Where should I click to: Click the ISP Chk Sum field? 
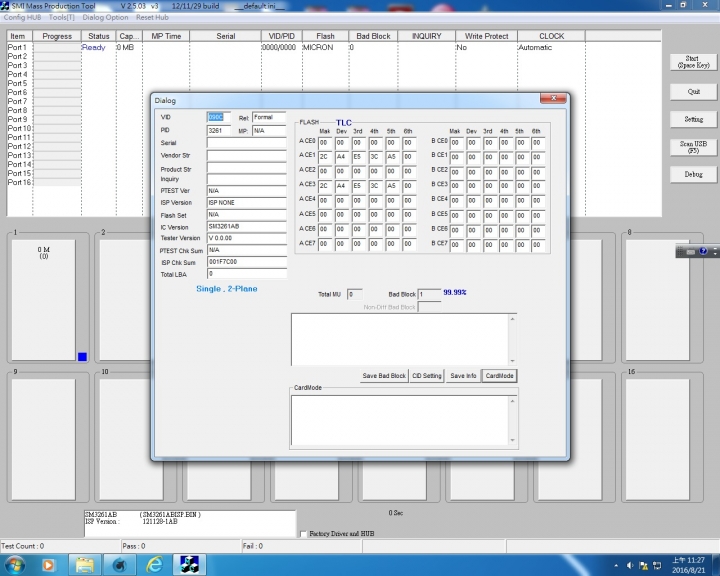(247, 262)
